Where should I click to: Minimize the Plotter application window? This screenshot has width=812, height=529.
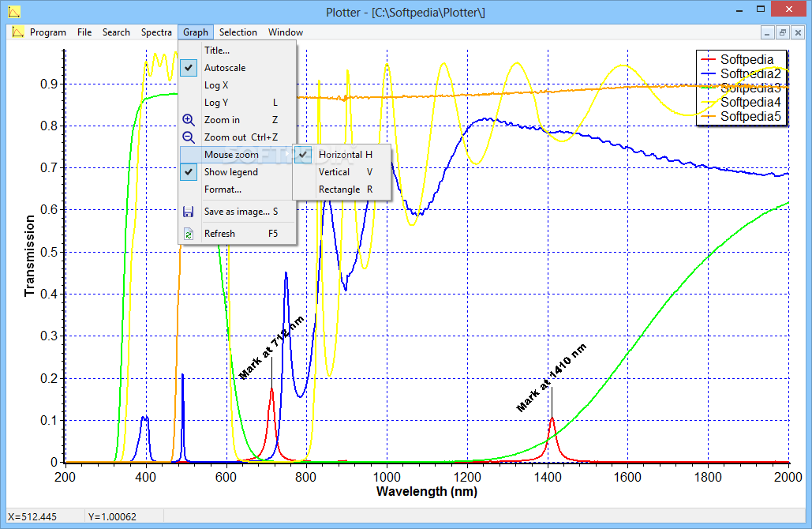pos(739,9)
